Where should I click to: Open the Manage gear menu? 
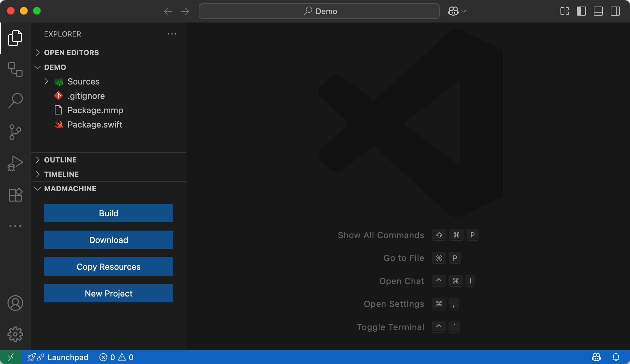pyautogui.click(x=15, y=334)
